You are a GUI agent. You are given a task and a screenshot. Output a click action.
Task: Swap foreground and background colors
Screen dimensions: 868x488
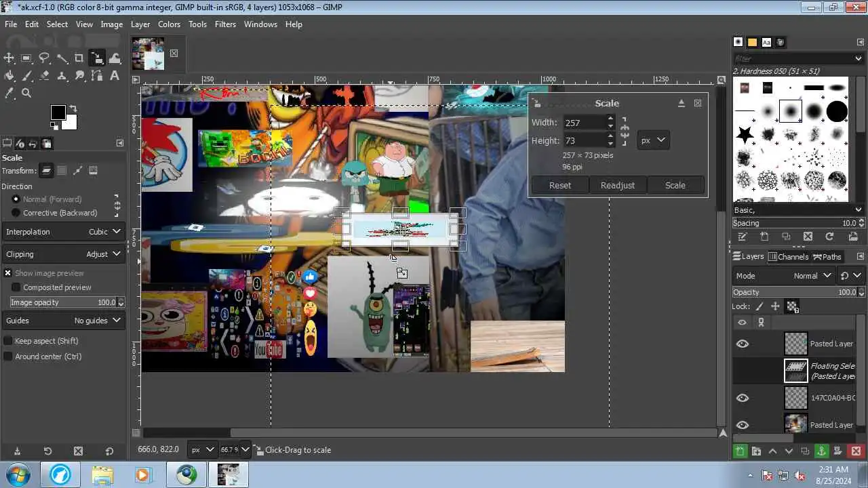[73, 108]
